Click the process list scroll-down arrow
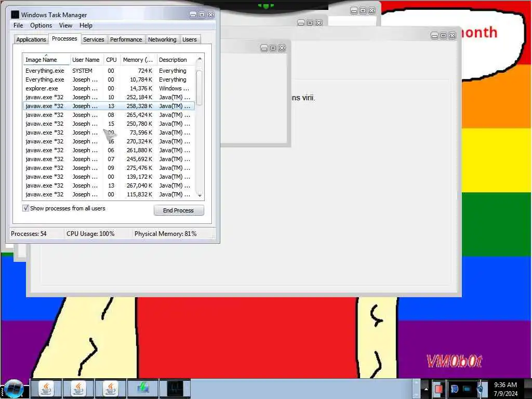 click(199, 195)
